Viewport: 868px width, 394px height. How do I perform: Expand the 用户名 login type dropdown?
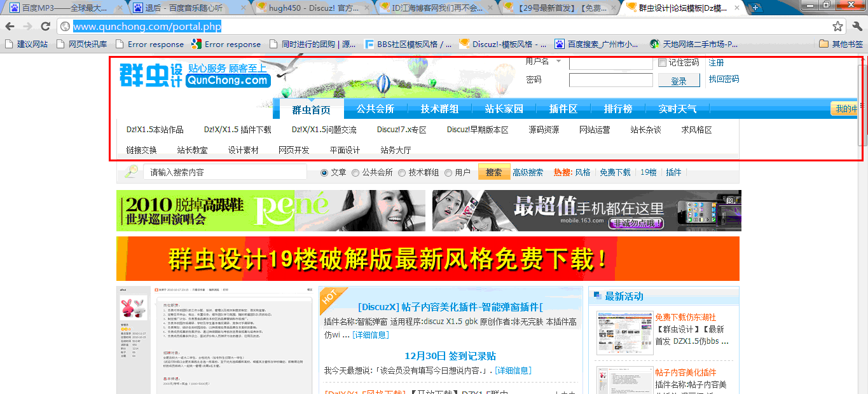[x=558, y=62]
